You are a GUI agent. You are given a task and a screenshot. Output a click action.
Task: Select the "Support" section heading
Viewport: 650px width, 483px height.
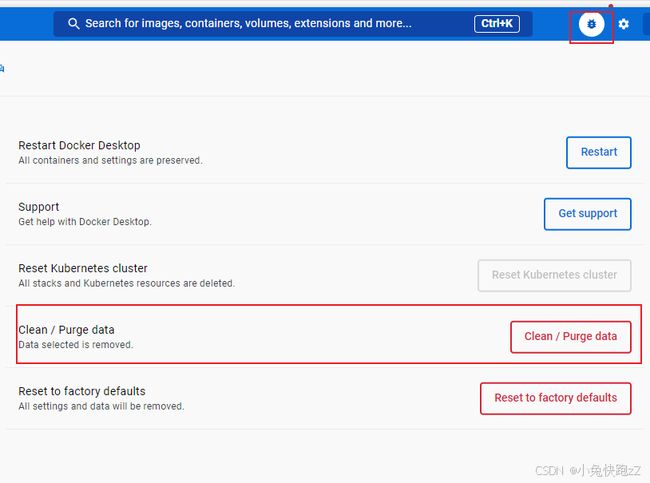(x=39, y=207)
